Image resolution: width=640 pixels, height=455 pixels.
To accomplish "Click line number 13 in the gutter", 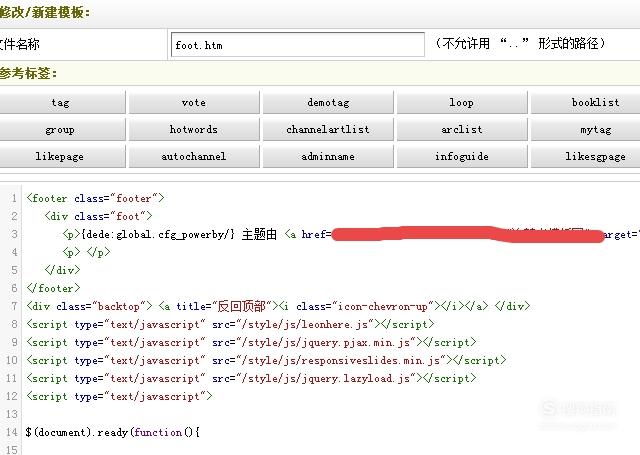I will pyautogui.click(x=11, y=414).
